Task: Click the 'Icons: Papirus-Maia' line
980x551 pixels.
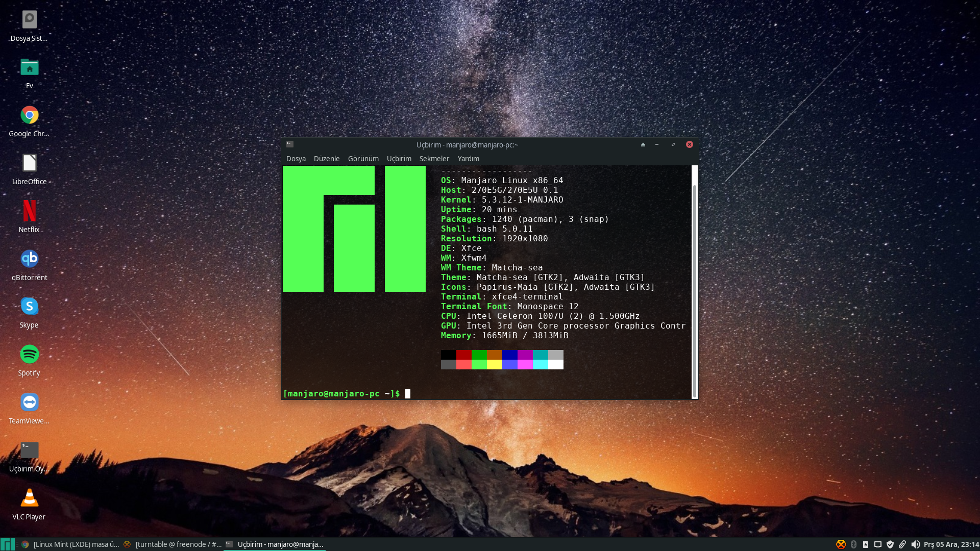Action: pos(548,287)
